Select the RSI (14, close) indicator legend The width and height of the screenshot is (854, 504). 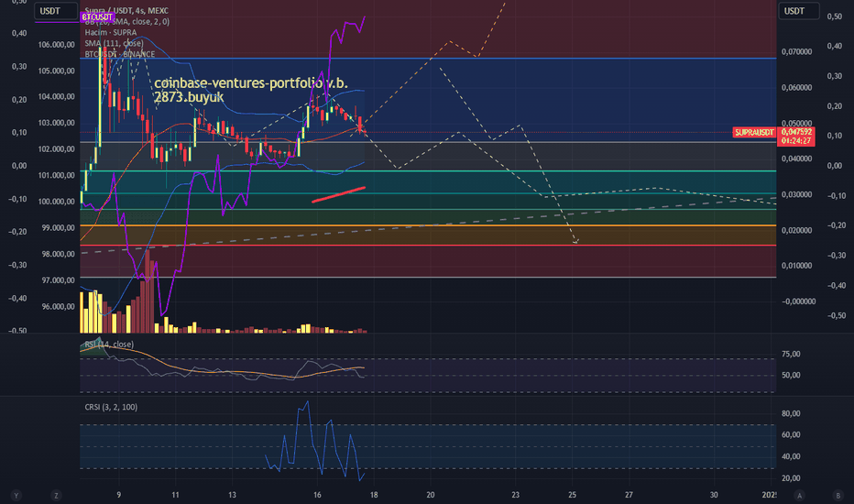click(x=109, y=345)
